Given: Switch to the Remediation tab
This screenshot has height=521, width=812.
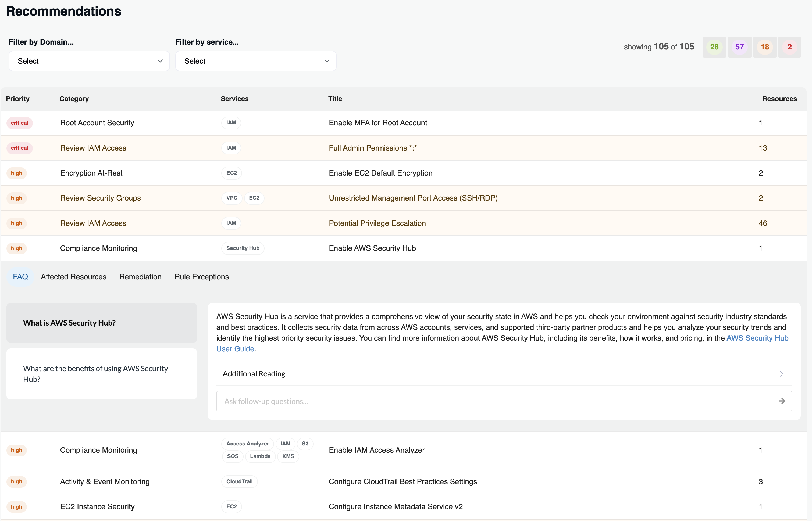Looking at the screenshot, I should 140,277.
